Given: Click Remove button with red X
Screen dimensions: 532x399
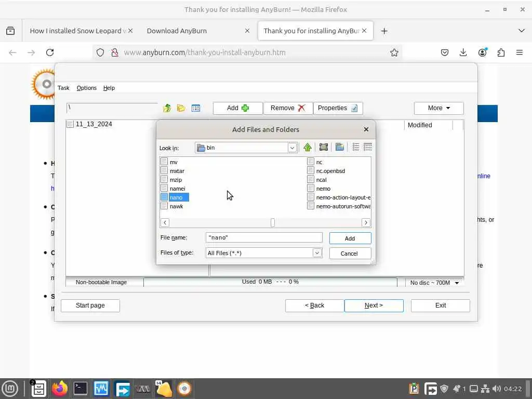Looking at the screenshot, I should point(288,108).
